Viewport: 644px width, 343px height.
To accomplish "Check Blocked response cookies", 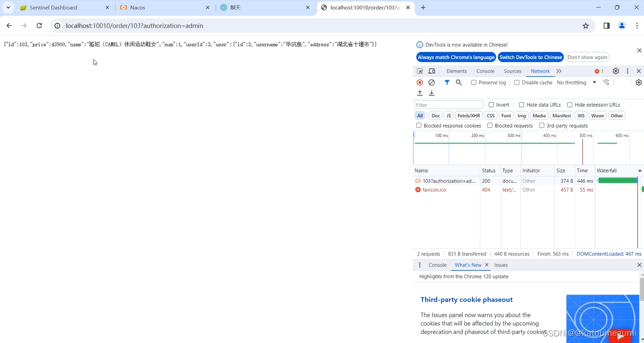I will click(x=419, y=125).
